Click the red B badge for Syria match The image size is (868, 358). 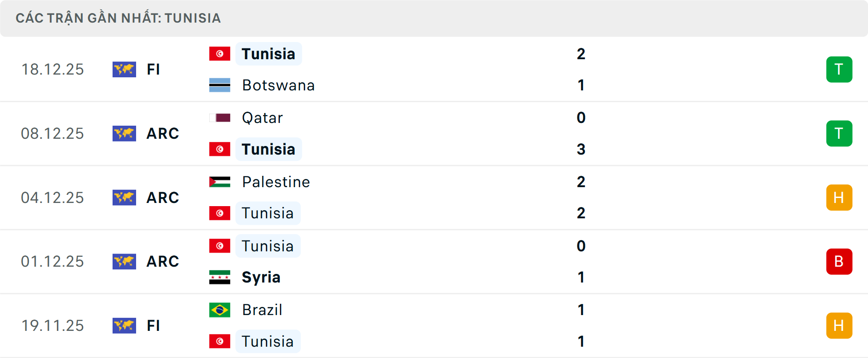pos(839,261)
